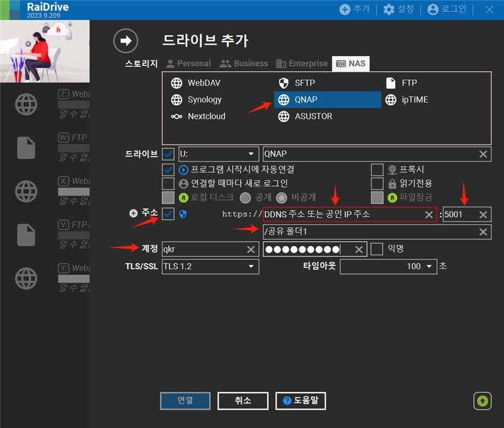
Task: Enable the 읽기전용 checkbox
Action: tap(377, 184)
